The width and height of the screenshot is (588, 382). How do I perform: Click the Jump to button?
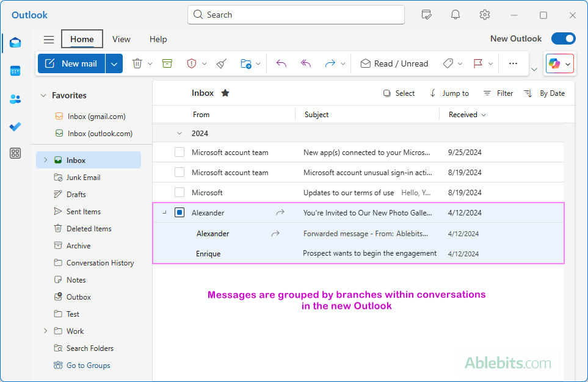click(449, 93)
